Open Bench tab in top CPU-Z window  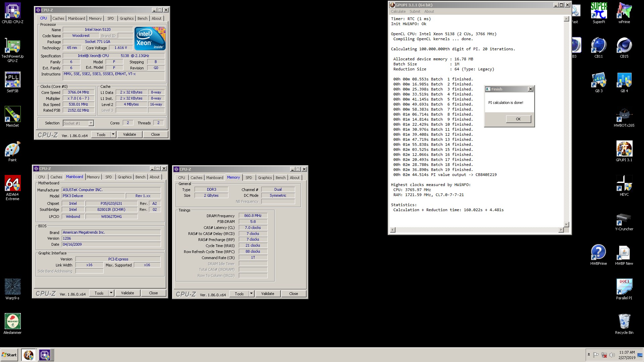coord(142,18)
